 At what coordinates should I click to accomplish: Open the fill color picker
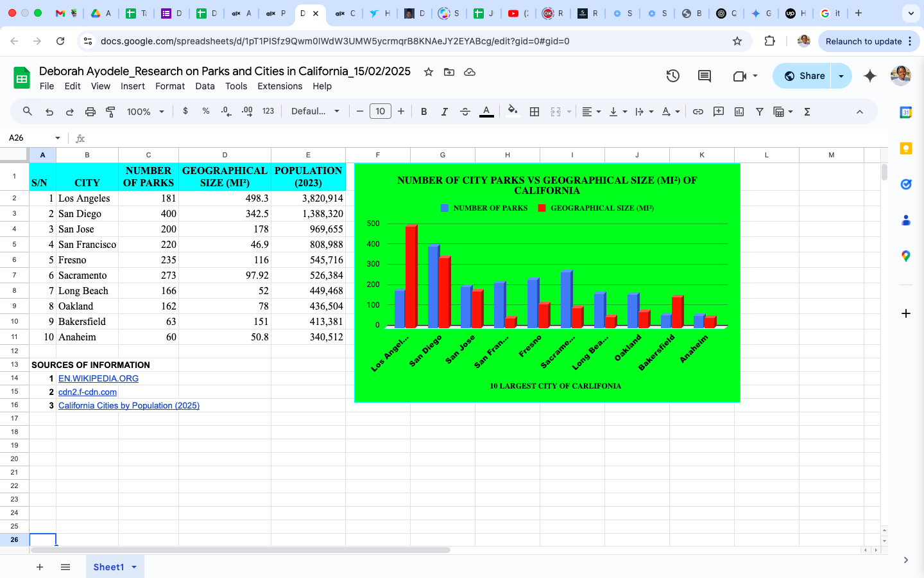512,112
